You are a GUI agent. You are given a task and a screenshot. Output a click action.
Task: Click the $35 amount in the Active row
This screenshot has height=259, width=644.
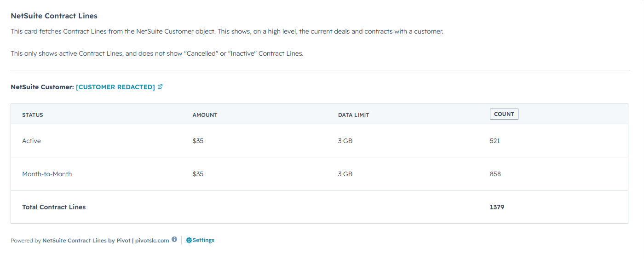(198, 141)
